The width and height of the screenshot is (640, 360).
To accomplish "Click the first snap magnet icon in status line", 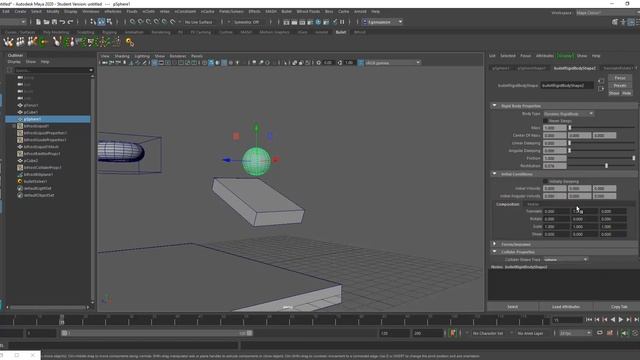I will [133, 22].
